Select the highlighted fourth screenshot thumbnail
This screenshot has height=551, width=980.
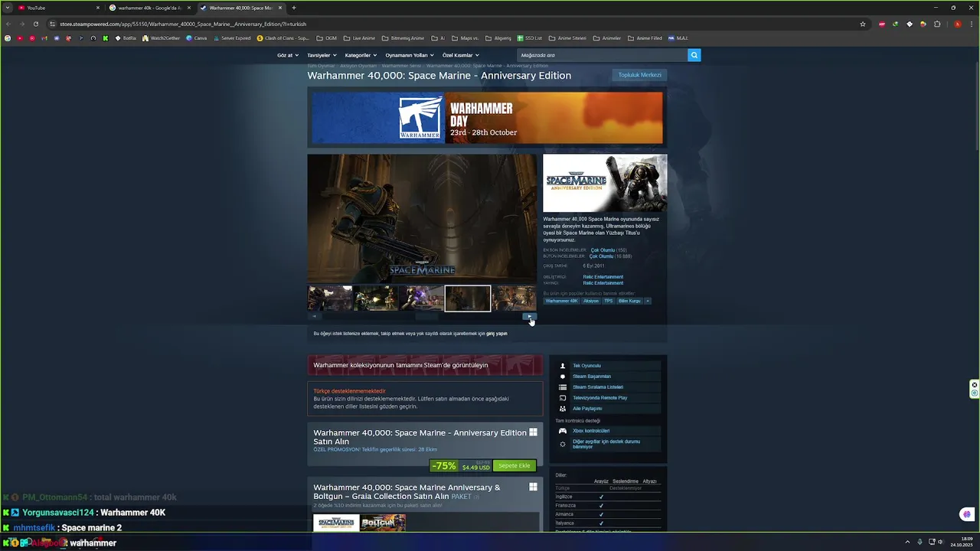468,298
